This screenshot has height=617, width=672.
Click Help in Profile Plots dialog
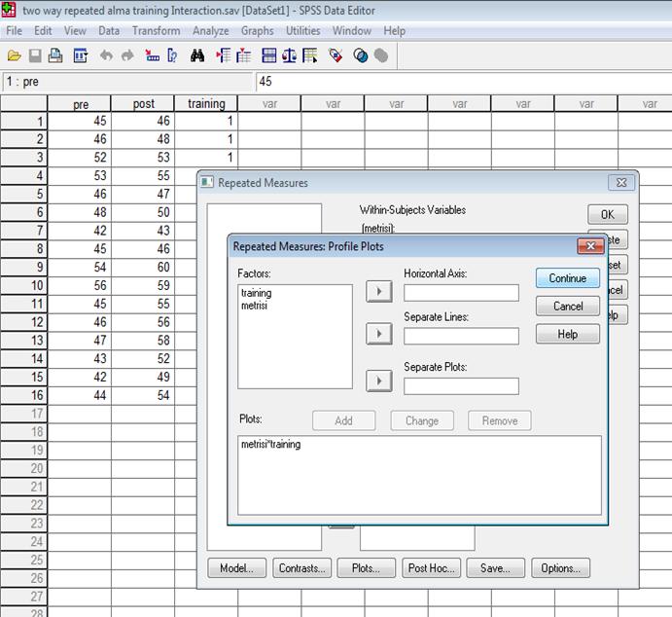567,334
